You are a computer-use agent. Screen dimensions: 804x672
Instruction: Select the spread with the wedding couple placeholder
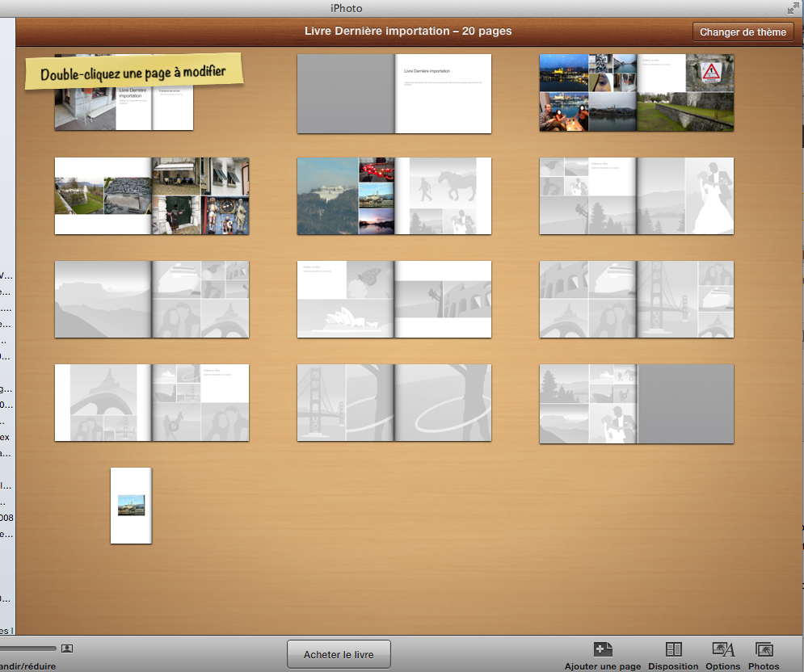(637, 196)
